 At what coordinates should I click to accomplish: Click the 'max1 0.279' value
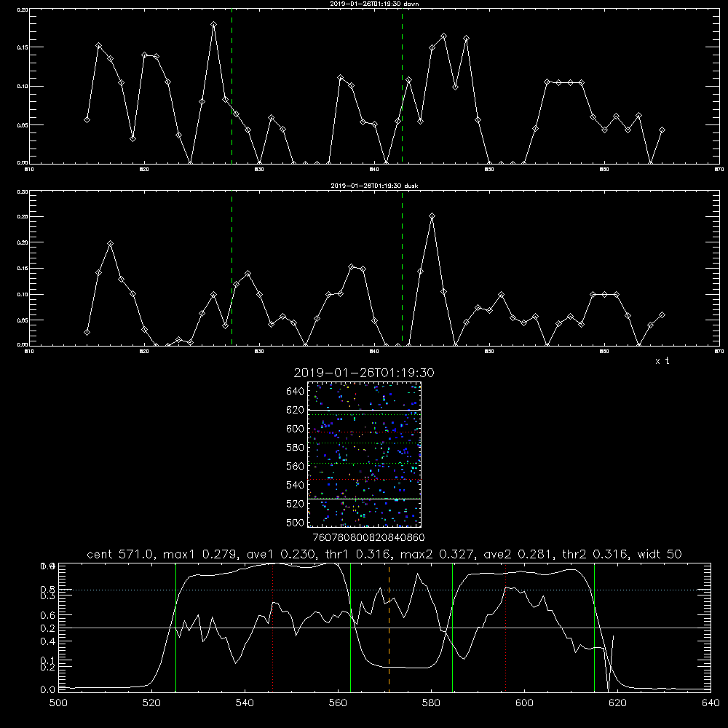(x=201, y=554)
